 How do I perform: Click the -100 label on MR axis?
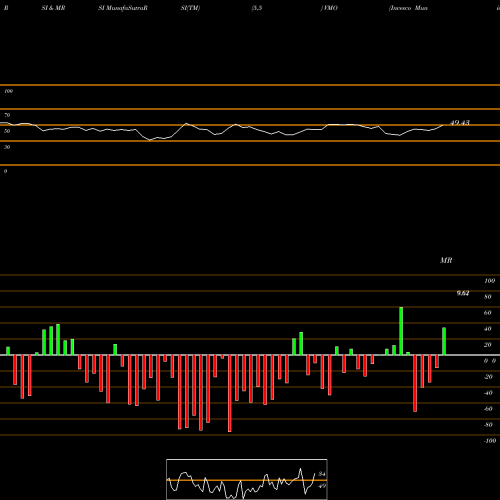(x=490, y=441)
